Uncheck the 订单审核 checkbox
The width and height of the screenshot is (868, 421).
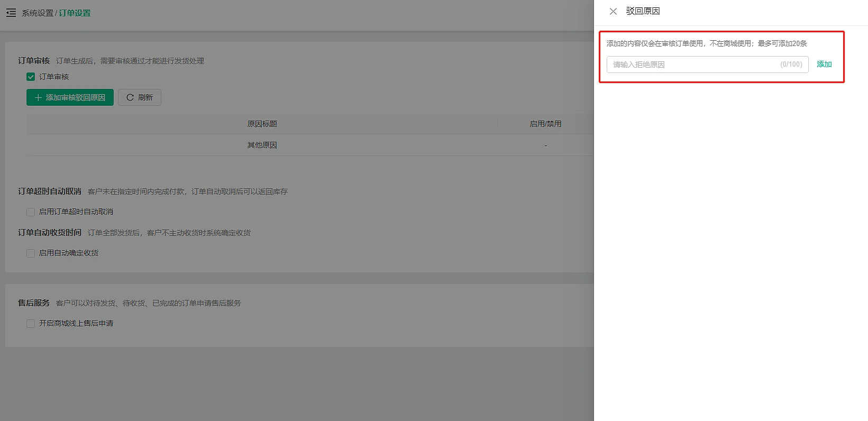pyautogui.click(x=31, y=77)
